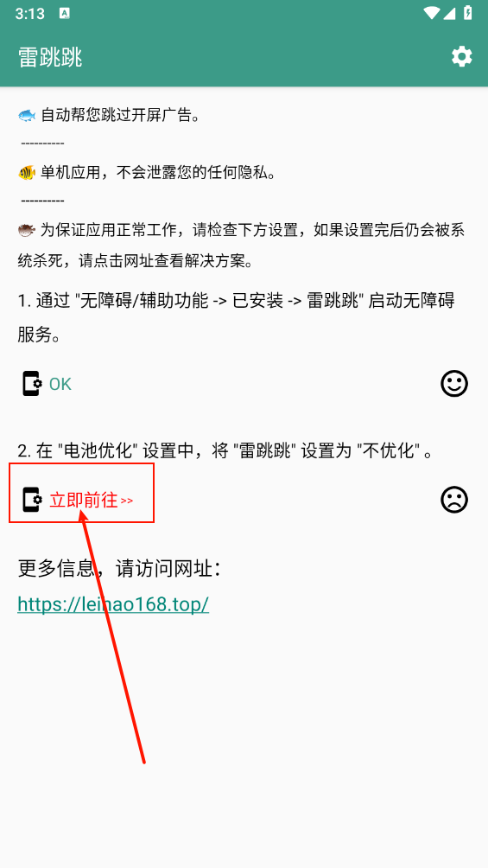Image resolution: width=488 pixels, height=868 pixels.
Task: Tap the sad face status icon
Action: coord(454,500)
